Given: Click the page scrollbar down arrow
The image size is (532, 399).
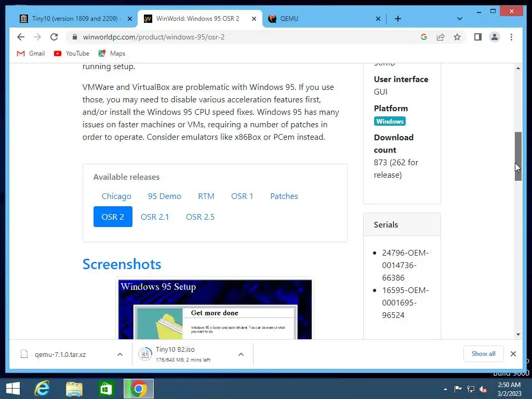Looking at the screenshot, I should (x=518, y=335).
